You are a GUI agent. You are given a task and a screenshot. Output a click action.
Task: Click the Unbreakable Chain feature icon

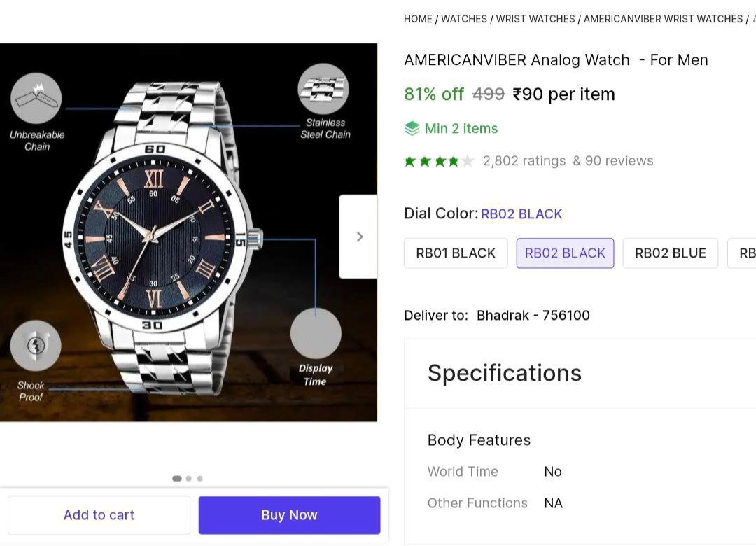tap(36, 98)
